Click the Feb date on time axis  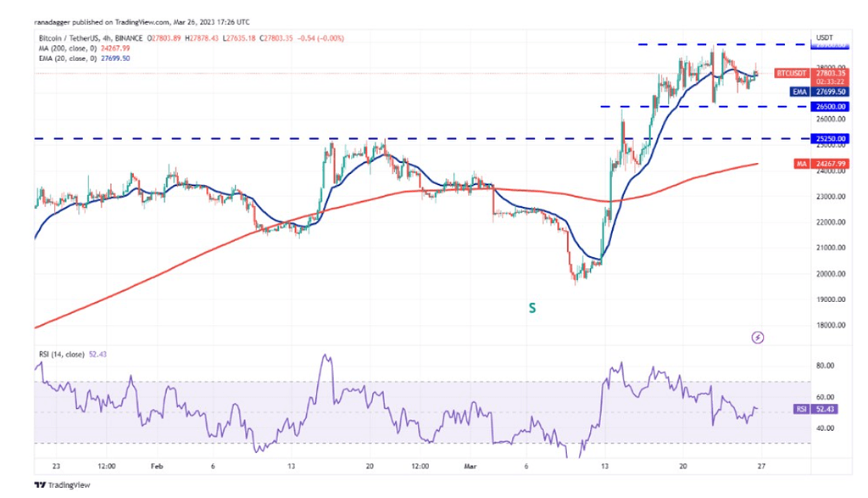tap(157, 465)
